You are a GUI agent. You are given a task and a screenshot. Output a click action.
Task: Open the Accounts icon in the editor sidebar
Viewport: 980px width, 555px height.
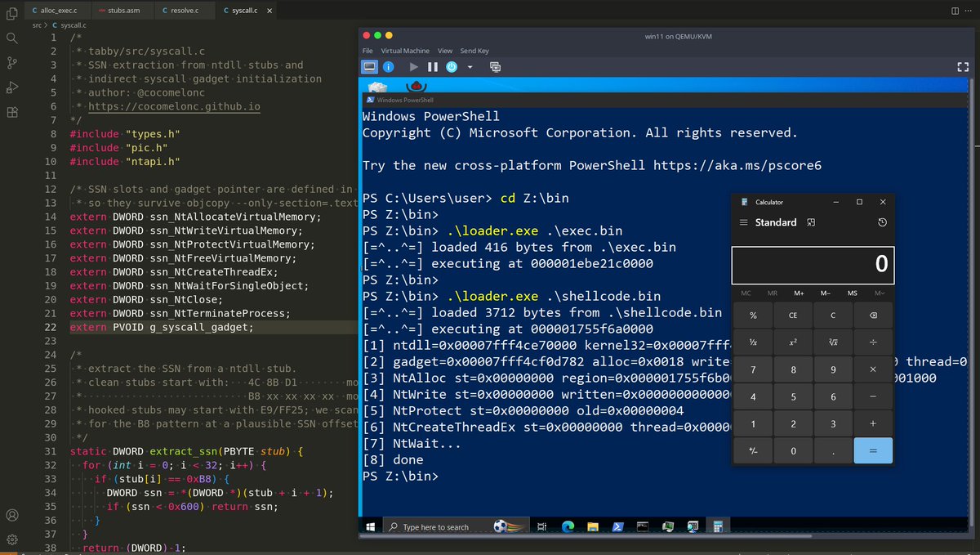pyautogui.click(x=11, y=515)
